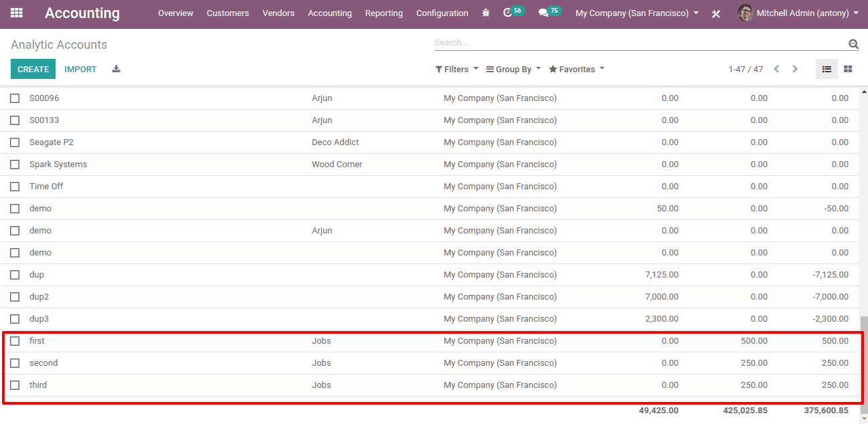This screenshot has height=424, width=868.
Task: Open the Customers menu
Action: point(228,13)
